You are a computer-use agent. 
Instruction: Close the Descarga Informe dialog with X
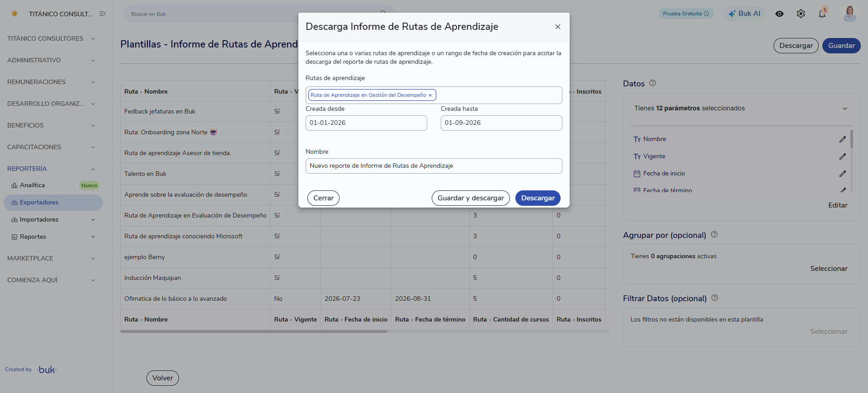pyautogui.click(x=558, y=27)
